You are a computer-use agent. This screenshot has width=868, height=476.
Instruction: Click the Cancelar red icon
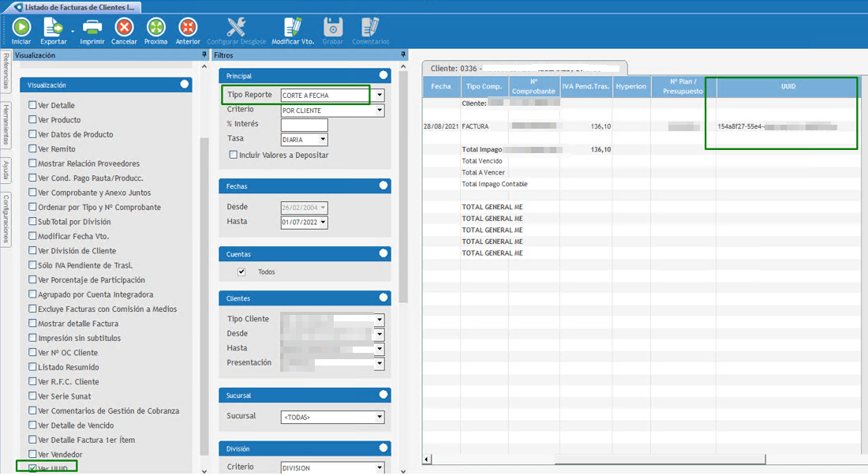click(x=124, y=27)
